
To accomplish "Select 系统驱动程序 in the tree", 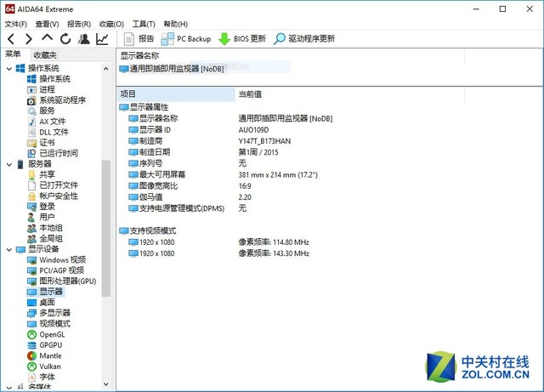I will coord(57,100).
